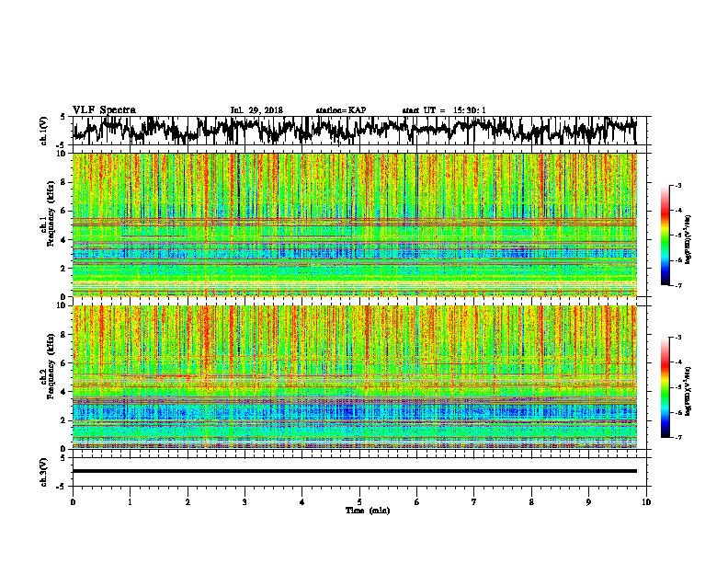Click time axis tick label '4'
This screenshot has width=728, height=563.
pyautogui.click(x=302, y=501)
